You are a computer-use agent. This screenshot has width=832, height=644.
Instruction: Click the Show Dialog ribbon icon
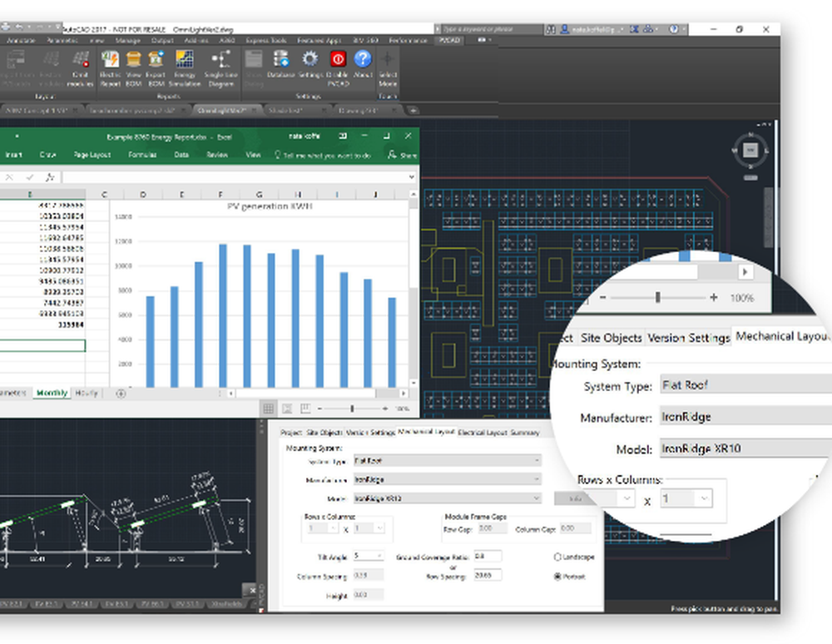tap(254, 59)
